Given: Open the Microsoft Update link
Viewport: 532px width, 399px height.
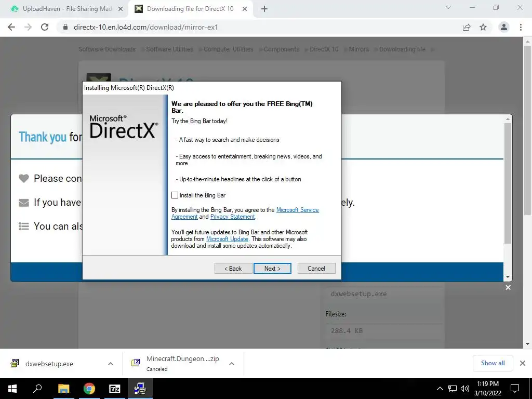Looking at the screenshot, I should (227, 239).
